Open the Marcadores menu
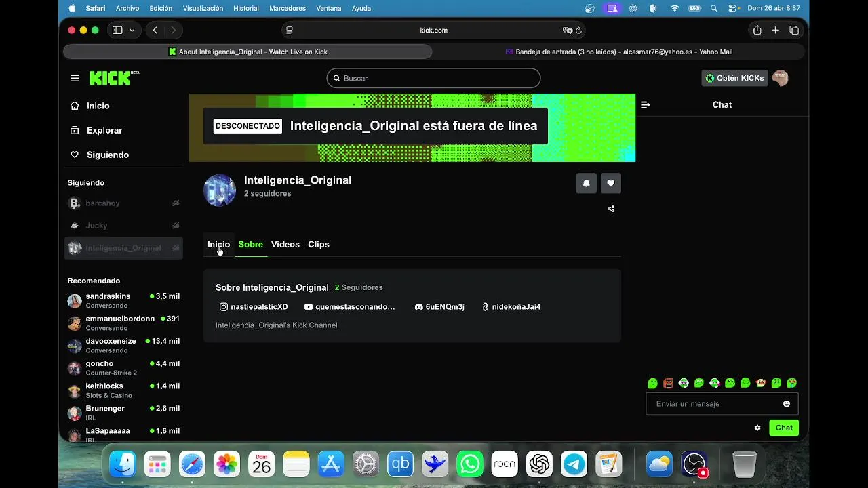Viewport: 868px width, 488px height. [x=287, y=8]
